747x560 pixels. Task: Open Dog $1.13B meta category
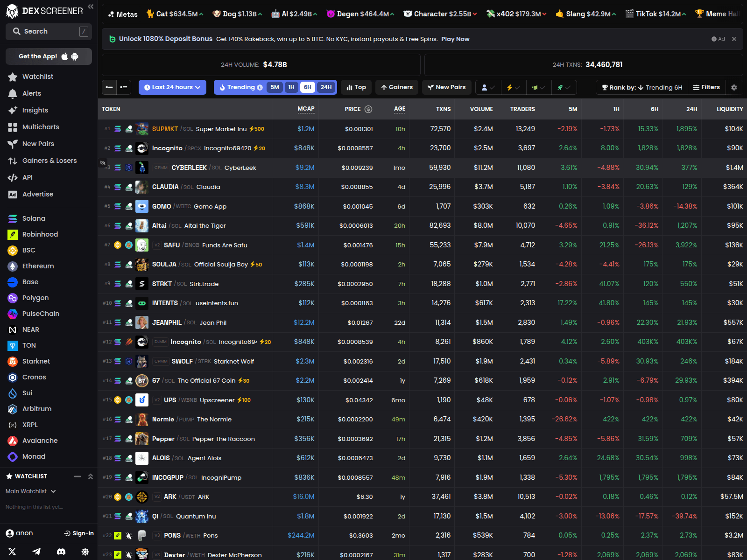[237, 14]
